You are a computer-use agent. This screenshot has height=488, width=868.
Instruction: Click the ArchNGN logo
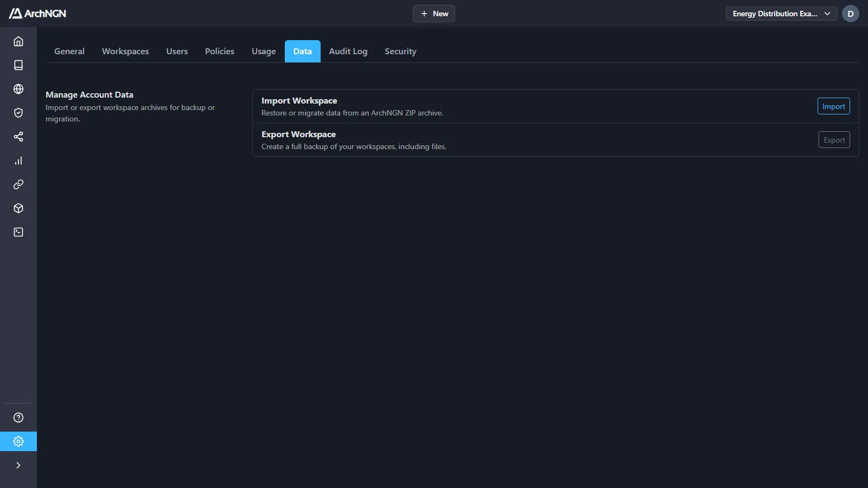click(37, 14)
